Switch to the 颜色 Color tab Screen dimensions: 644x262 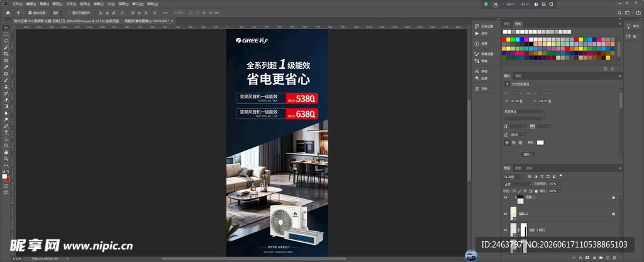click(x=507, y=23)
